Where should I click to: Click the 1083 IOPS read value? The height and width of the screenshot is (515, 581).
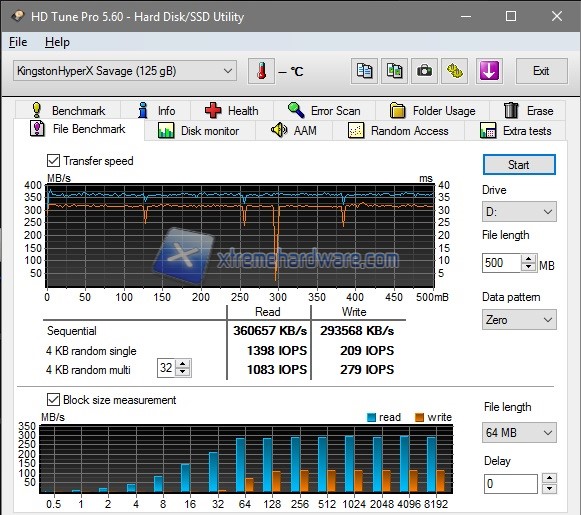point(277,369)
